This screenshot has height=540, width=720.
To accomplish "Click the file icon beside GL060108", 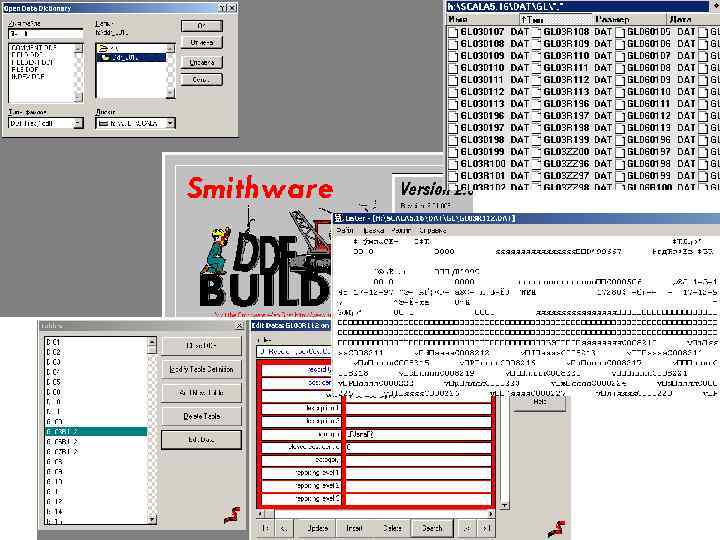I will pos(620,68).
